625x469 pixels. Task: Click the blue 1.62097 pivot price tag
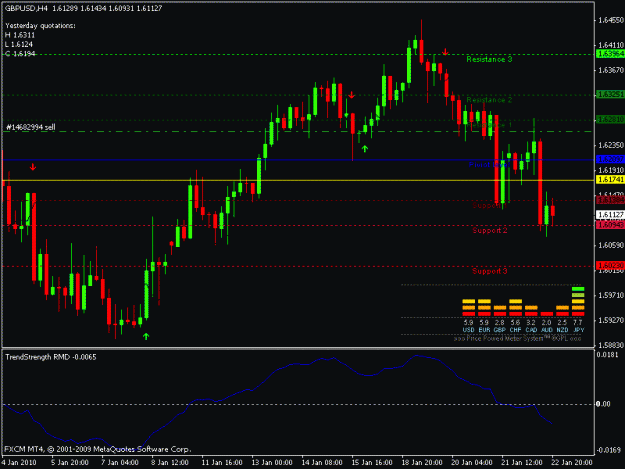click(610, 159)
